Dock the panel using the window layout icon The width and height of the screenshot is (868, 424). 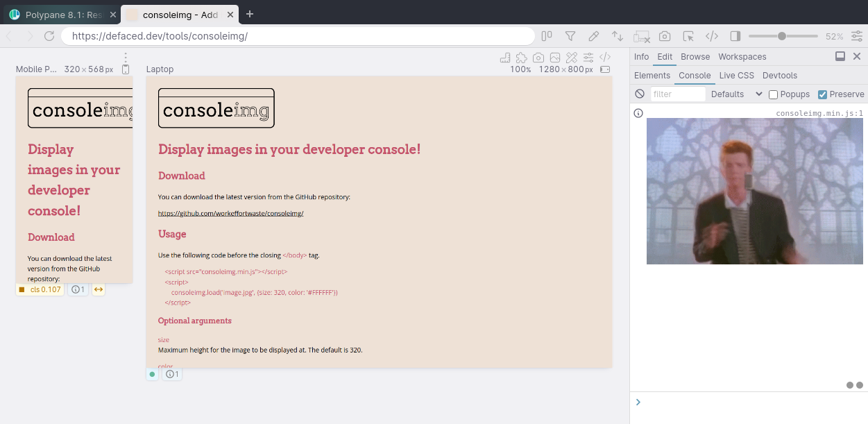840,56
